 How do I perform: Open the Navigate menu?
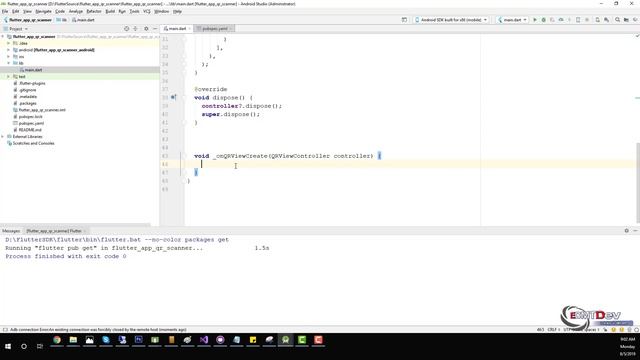click(x=43, y=11)
